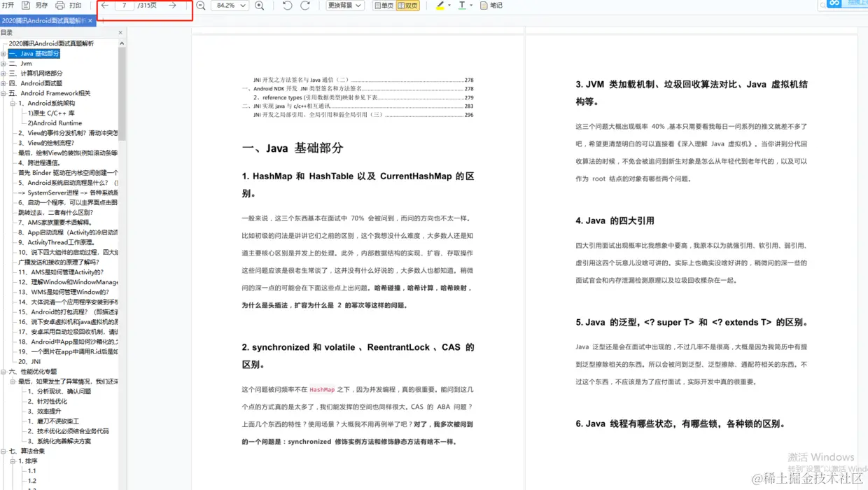Image resolution: width=868 pixels, height=490 pixels.
Task: Close the 目录 outline panel
Action: 120,32
